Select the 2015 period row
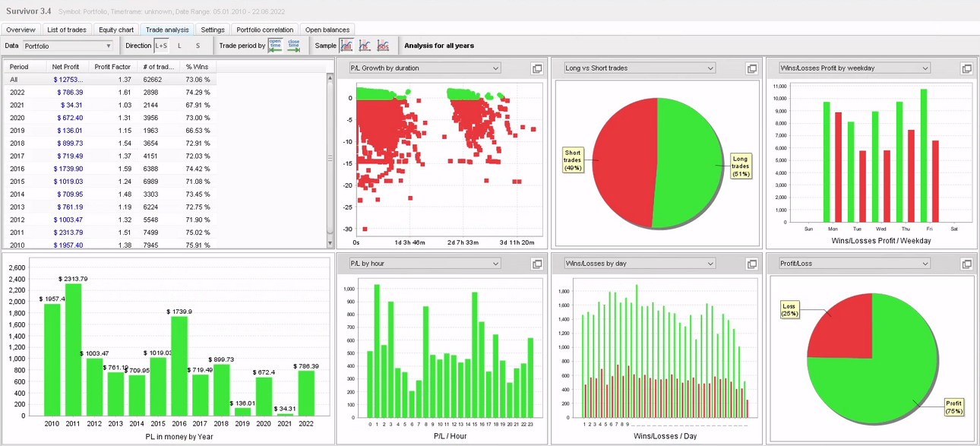The image size is (980, 446). click(109, 182)
